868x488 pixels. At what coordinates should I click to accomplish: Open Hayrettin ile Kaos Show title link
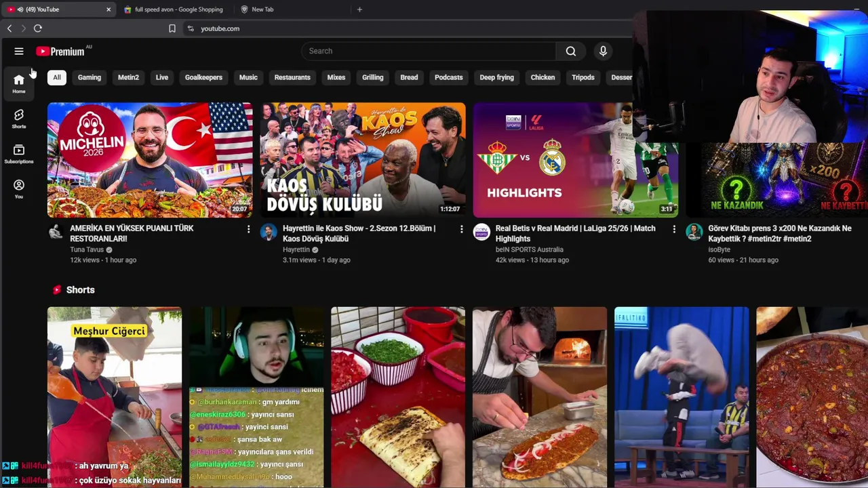coord(359,233)
